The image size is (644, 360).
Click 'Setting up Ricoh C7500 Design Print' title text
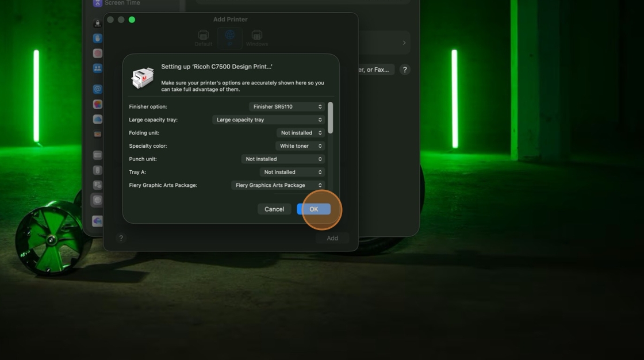coord(216,67)
